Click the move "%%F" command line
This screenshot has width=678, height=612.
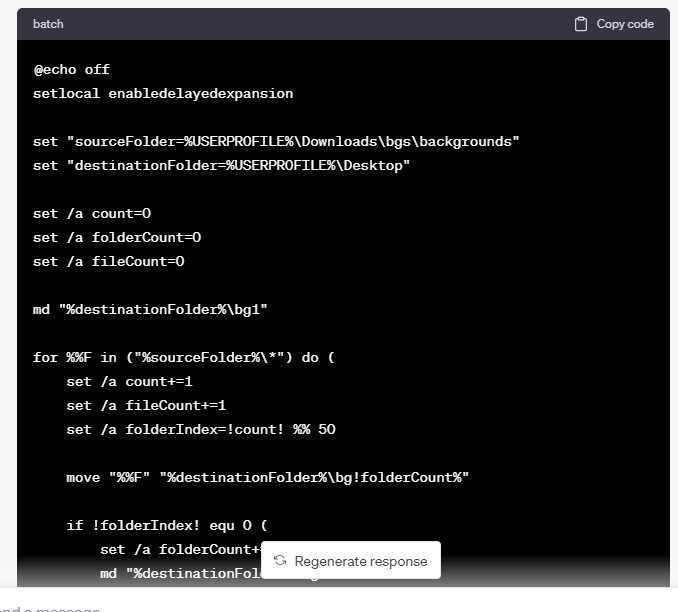point(268,477)
